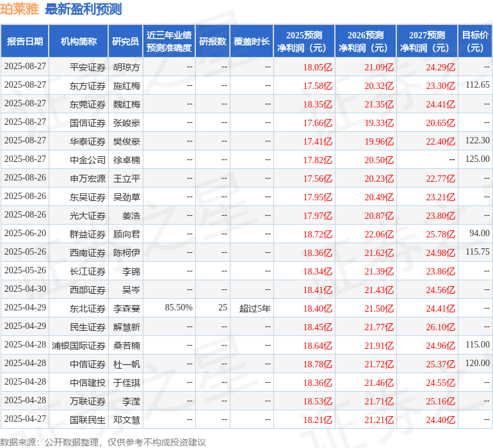Viewport: 493px width, 448px height.
Task: Click the 2025预测净利润 column header
Action: pyautogui.click(x=303, y=42)
